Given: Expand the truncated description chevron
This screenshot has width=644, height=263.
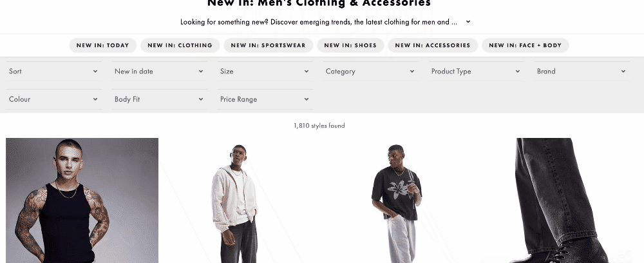Looking at the screenshot, I should [468, 22].
